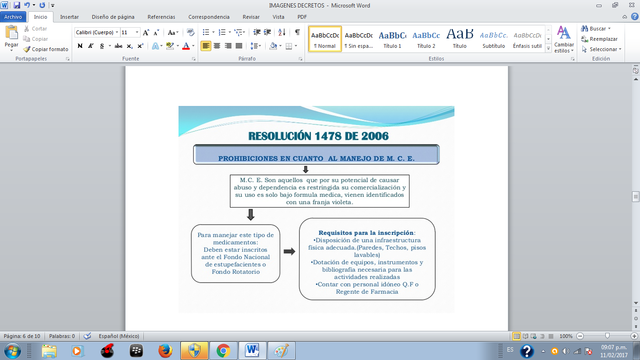Click the Word help question mark icon

(x=635, y=17)
